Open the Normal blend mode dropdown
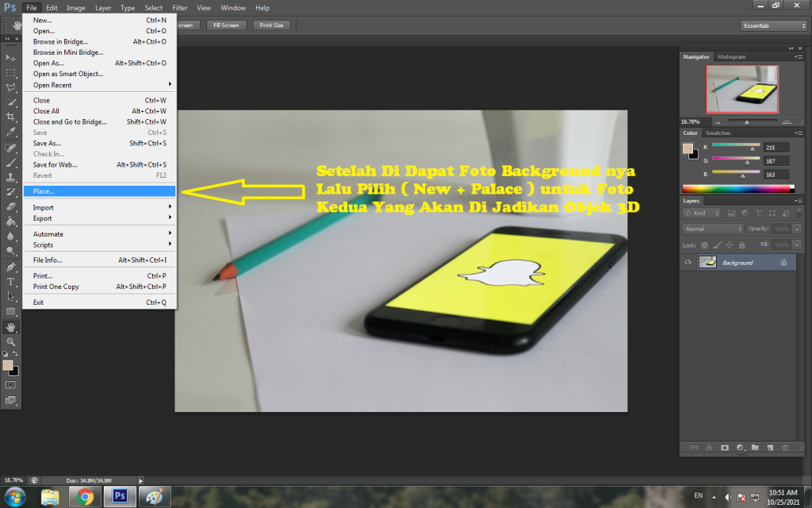Viewport: 812px width, 508px height. coord(713,229)
